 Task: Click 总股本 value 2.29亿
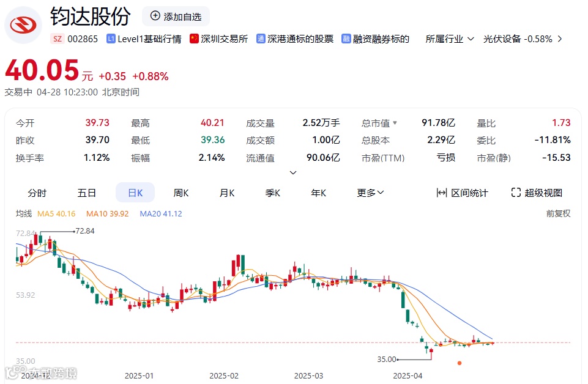coord(441,140)
